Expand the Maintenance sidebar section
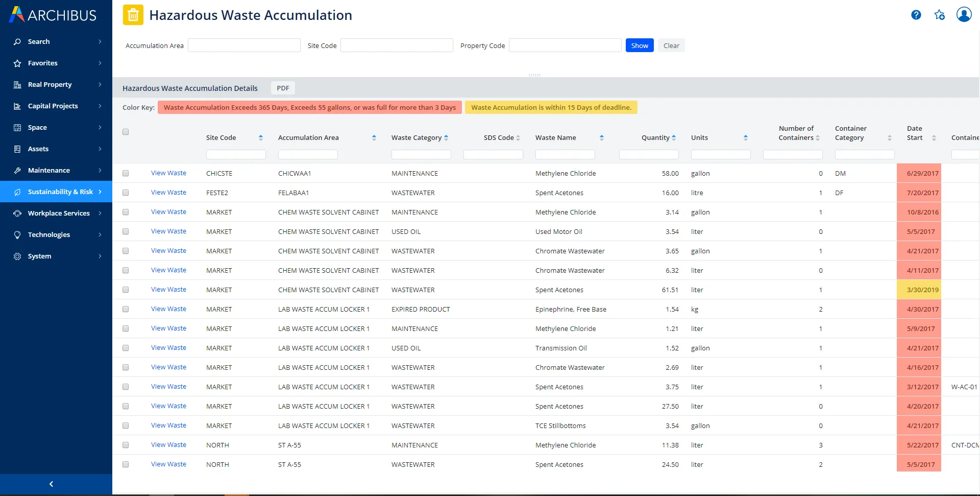This screenshot has height=496, width=980. click(x=56, y=170)
